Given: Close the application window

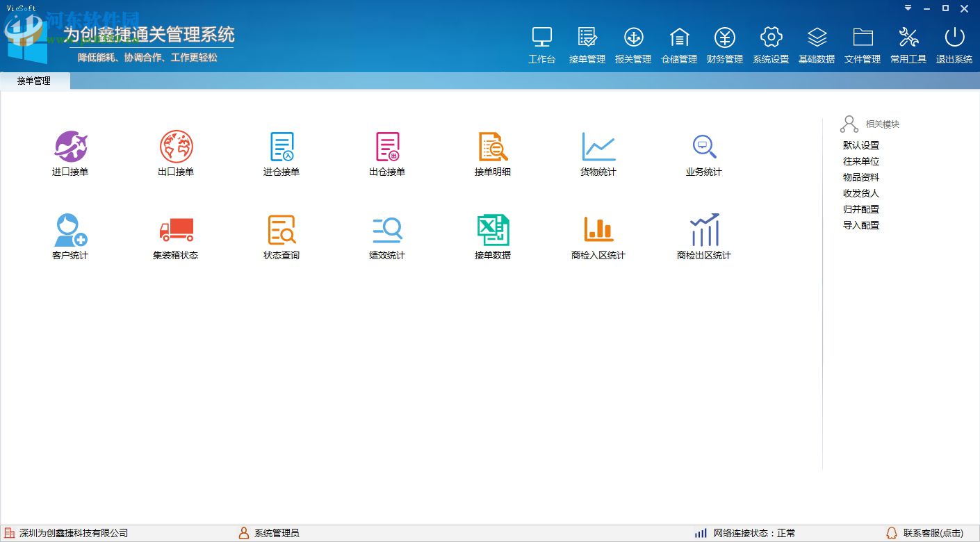Looking at the screenshot, I should point(965,8).
